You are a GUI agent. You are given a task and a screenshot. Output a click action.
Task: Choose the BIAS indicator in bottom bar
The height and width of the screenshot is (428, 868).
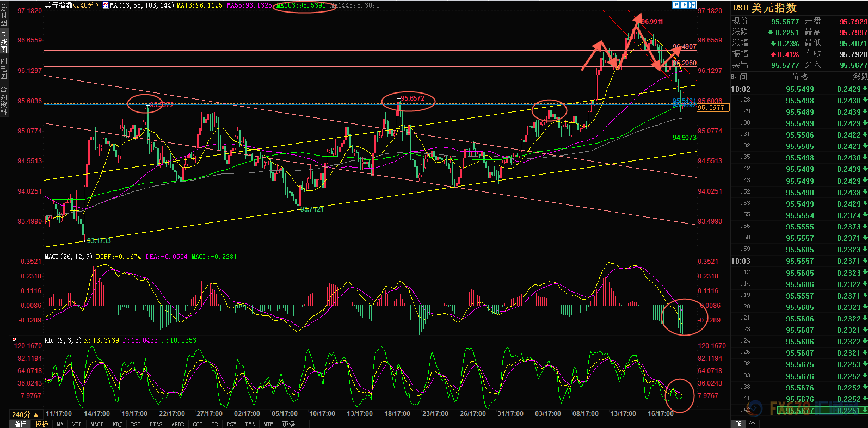[156, 424]
